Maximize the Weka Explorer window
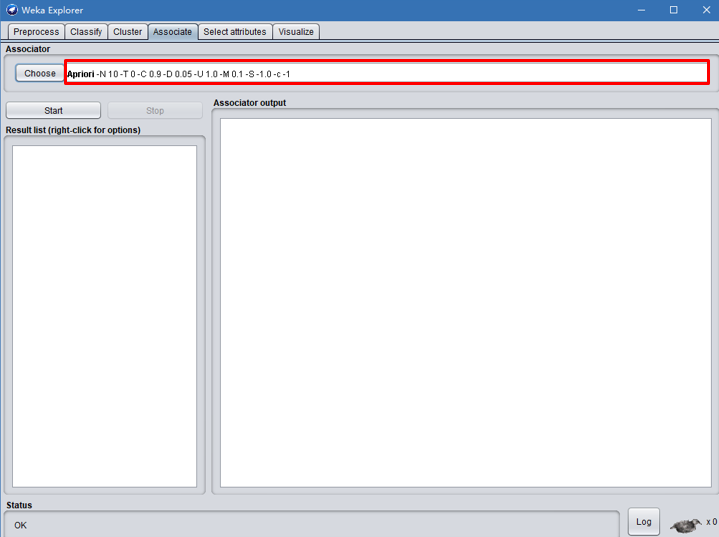The image size is (719, 537). [673, 10]
